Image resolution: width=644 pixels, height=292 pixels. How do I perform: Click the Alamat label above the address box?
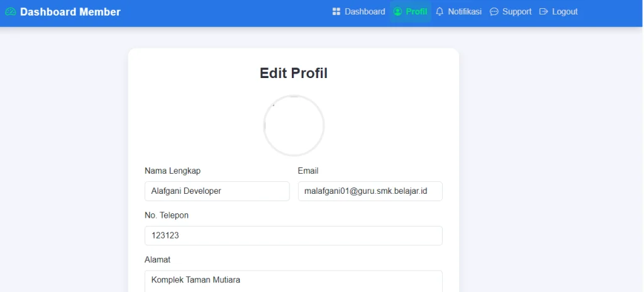[x=158, y=259]
